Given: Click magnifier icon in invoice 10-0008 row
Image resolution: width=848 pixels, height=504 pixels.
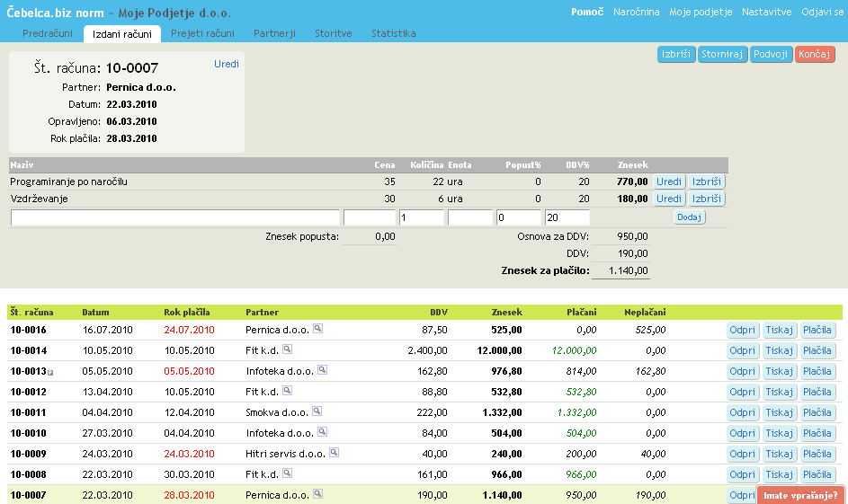Looking at the screenshot, I should pyautogui.click(x=287, y=473).
